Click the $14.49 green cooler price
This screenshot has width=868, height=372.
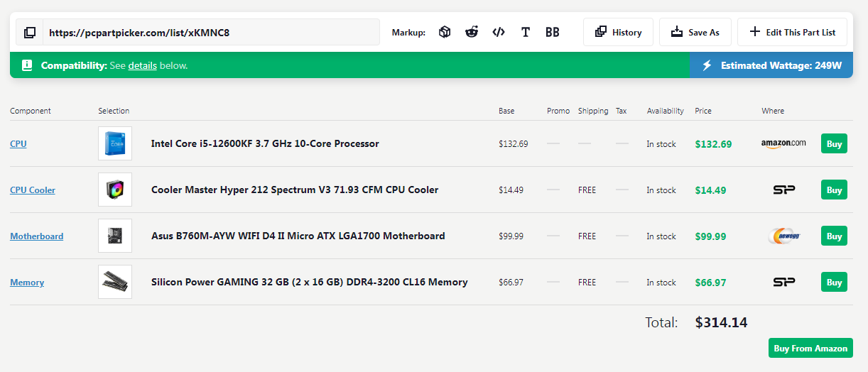pos(710,190)
